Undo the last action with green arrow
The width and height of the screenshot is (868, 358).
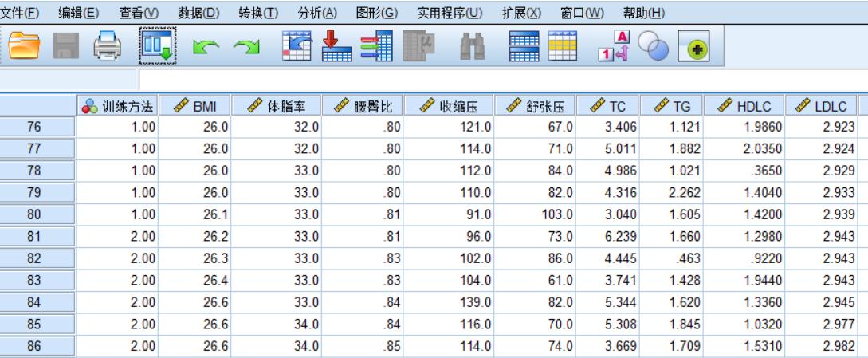click(x=206, y=46)
